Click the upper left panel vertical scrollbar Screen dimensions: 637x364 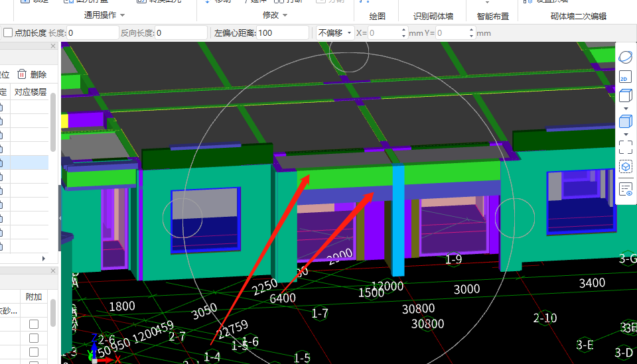(x=53, y=122)
